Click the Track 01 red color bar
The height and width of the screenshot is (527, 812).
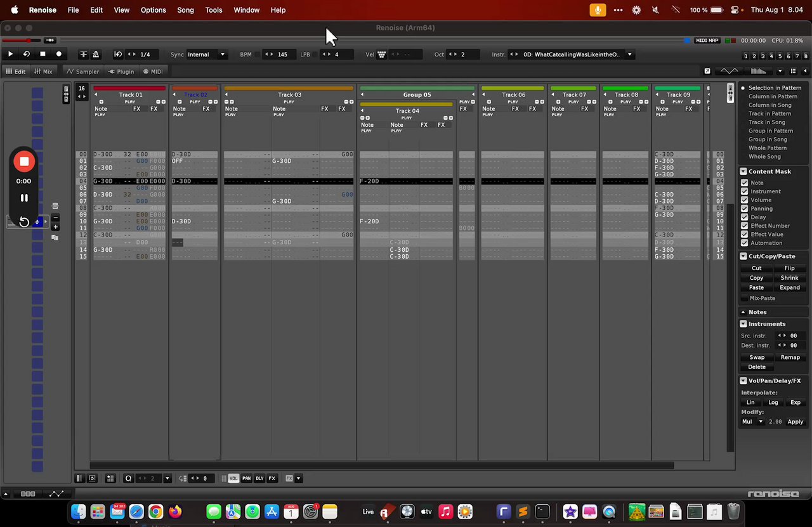coord(130,88)
